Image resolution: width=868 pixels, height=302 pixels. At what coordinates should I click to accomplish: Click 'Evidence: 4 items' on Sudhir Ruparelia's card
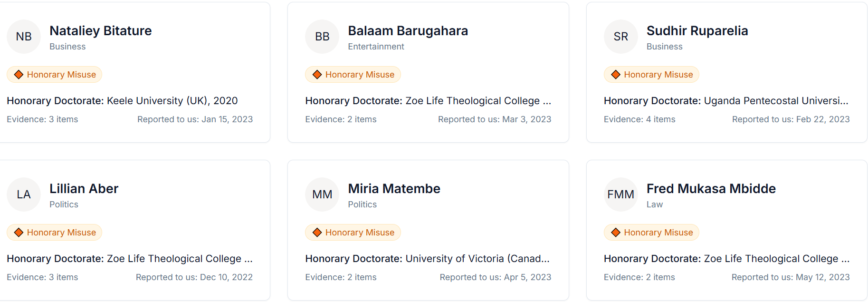pos(639,119)
